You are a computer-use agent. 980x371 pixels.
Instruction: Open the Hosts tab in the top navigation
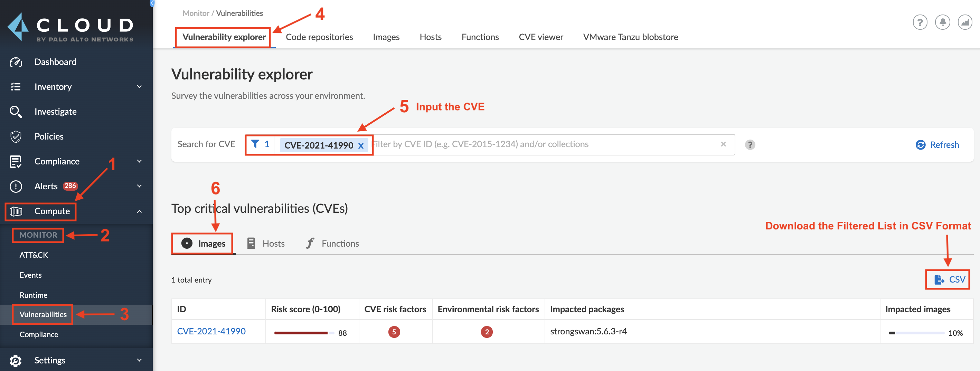coord(430,37)
